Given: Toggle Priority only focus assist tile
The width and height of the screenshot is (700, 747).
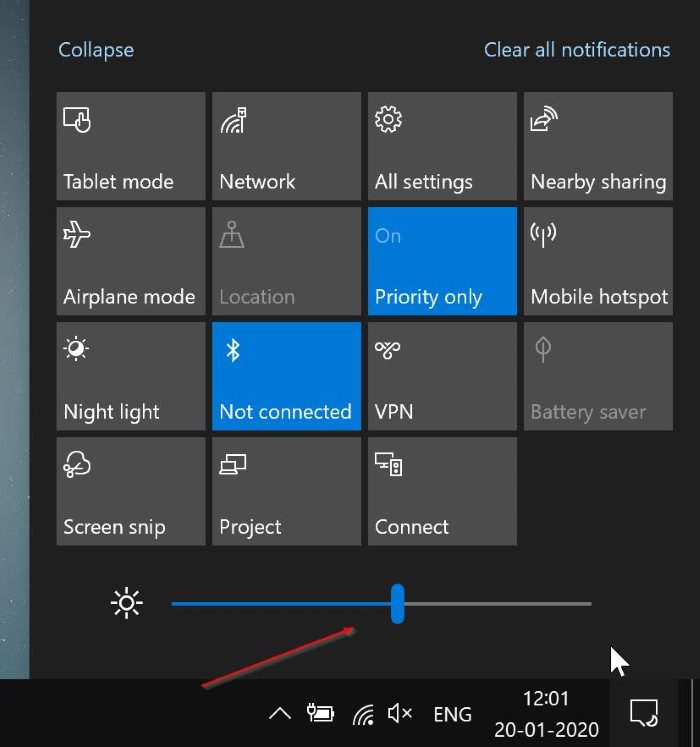Looking at the screenshot, I should 442,261.
